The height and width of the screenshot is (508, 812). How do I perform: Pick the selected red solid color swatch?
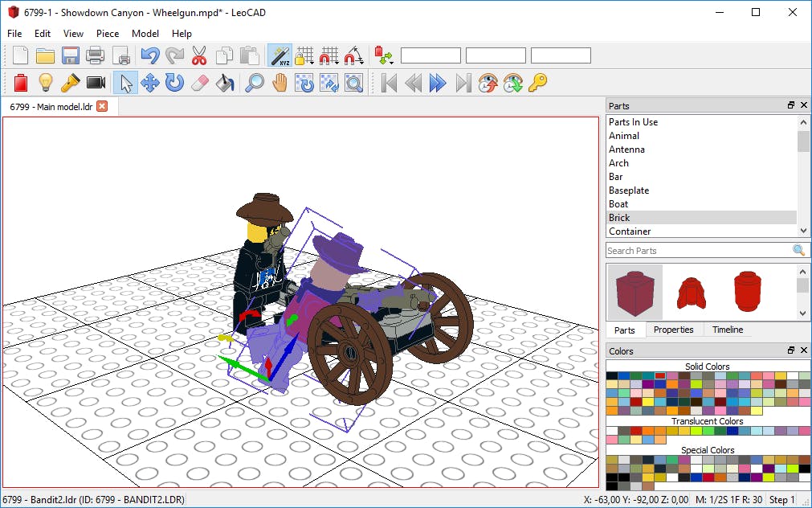click(x=660, y=376)
